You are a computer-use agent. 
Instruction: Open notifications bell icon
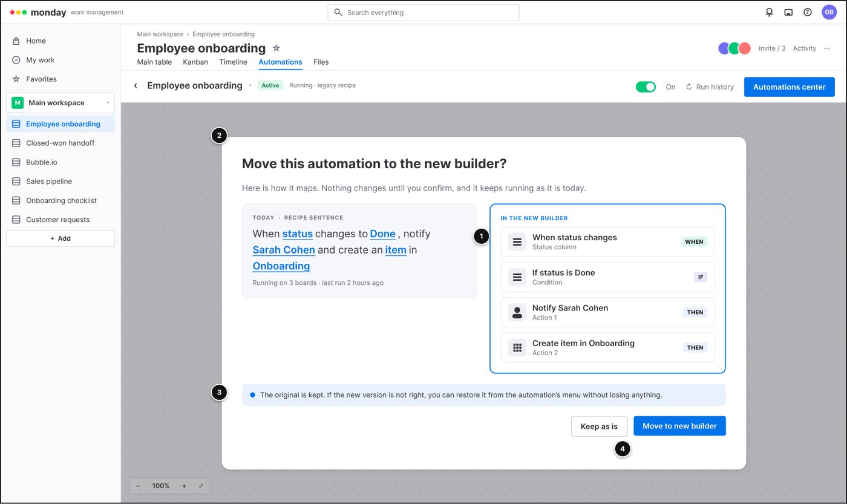(x=769, y=12)
